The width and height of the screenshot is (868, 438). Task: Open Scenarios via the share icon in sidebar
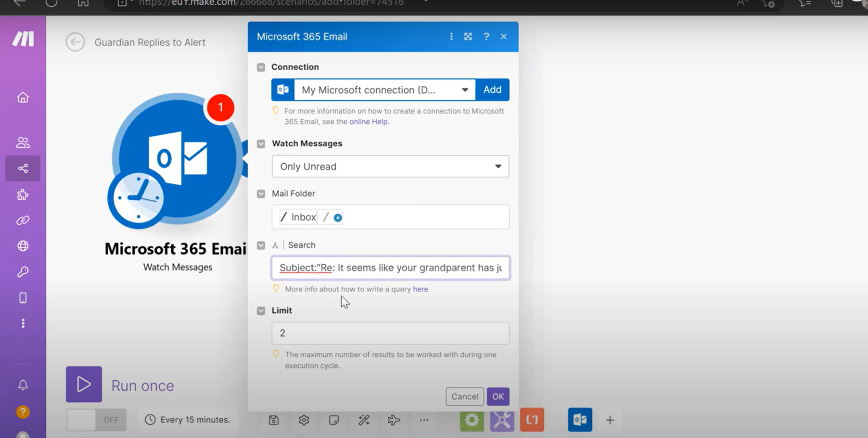(x=23, y=168)
